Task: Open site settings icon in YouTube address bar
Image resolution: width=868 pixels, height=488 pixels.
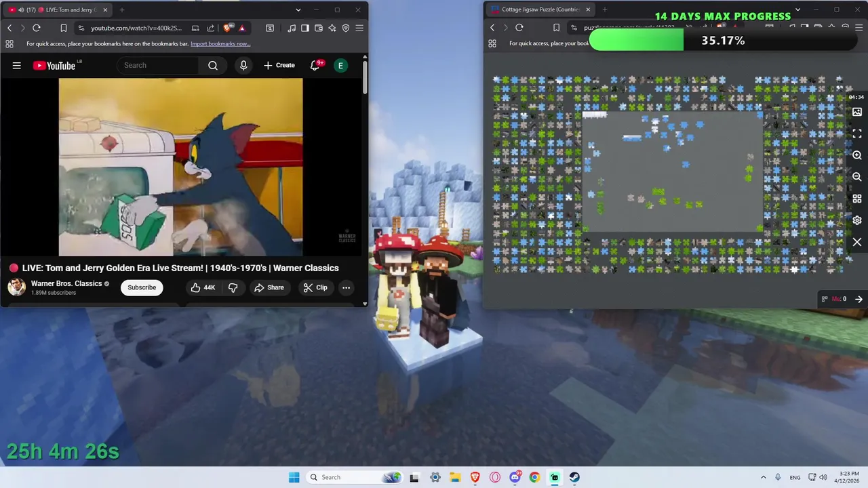Action: tap(81, 28)
